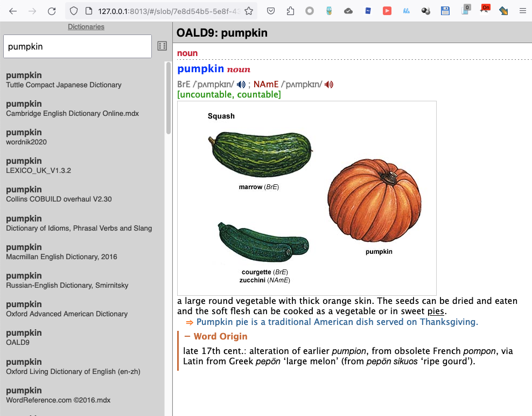Follow the 'pies' link in the definition

437,311
